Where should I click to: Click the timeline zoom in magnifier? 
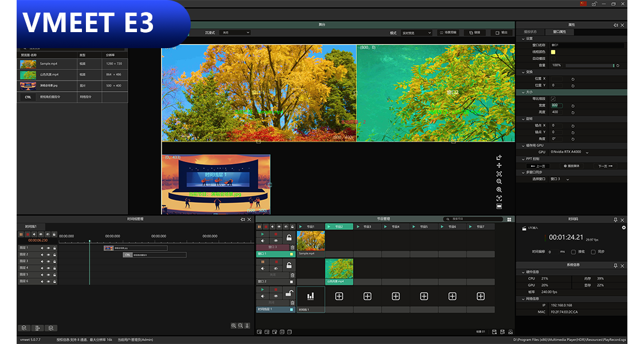(234, 326)
